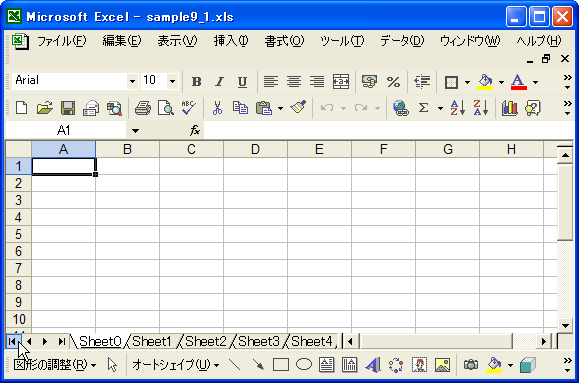This screenshot has height=383, width=579.
Task: Apply Percent style
Action: [393, 82]
